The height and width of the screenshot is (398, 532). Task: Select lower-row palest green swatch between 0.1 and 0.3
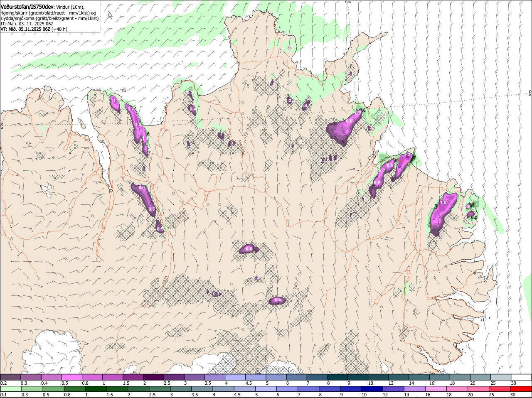click(x=11, y=389)
